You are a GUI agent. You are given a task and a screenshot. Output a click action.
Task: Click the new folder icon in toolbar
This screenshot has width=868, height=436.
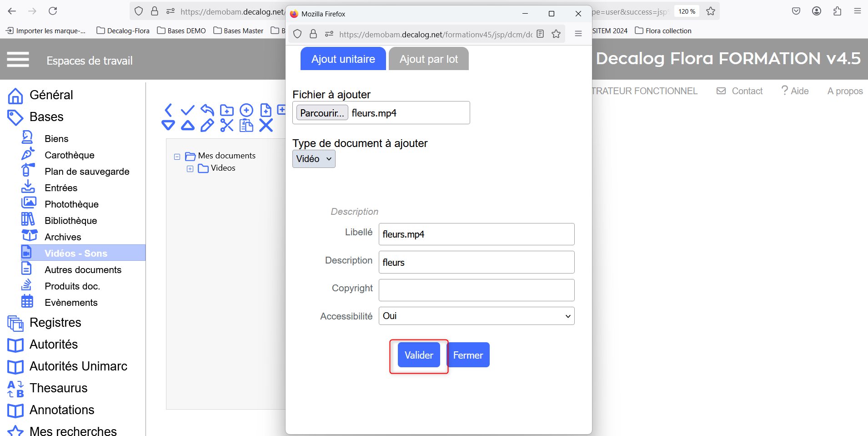coord(226,110)
